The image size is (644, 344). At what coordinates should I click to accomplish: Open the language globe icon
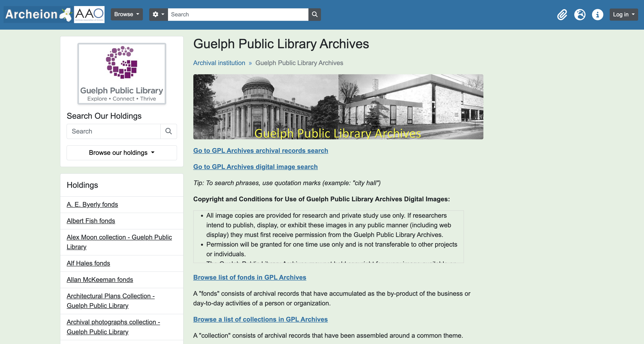click(580, 15)
